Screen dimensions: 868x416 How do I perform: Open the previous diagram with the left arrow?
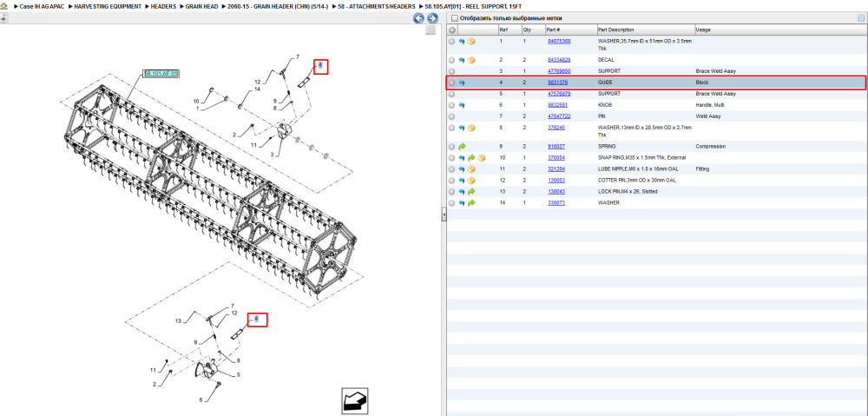[419, 18]
